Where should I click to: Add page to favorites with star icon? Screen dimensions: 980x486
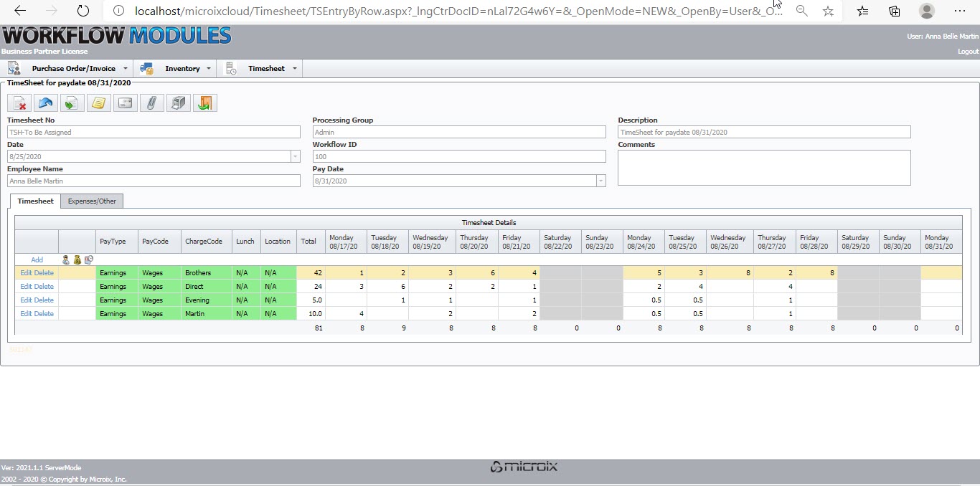click(828, 11)
